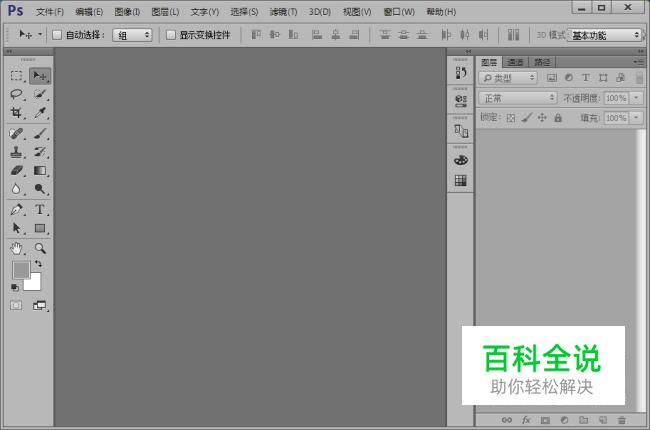This screenshot has width=650, height=430.
Task: Select the Hand tool
Action: (x=16, y=248)
